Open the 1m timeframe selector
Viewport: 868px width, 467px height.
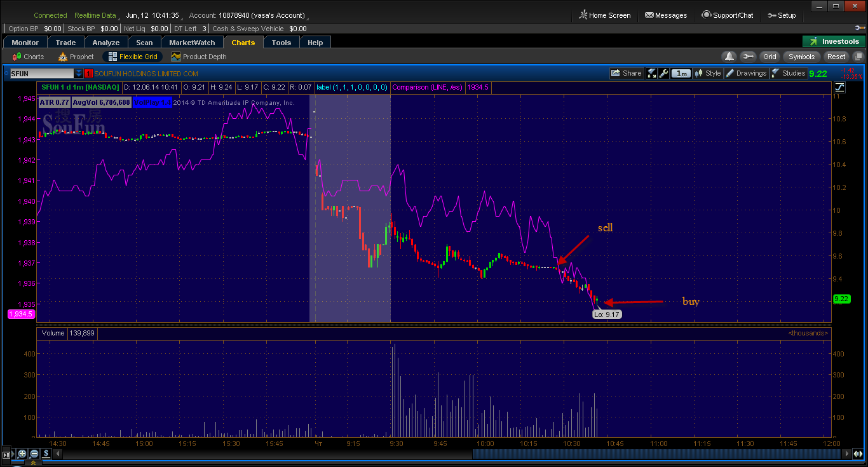point(682,73)
